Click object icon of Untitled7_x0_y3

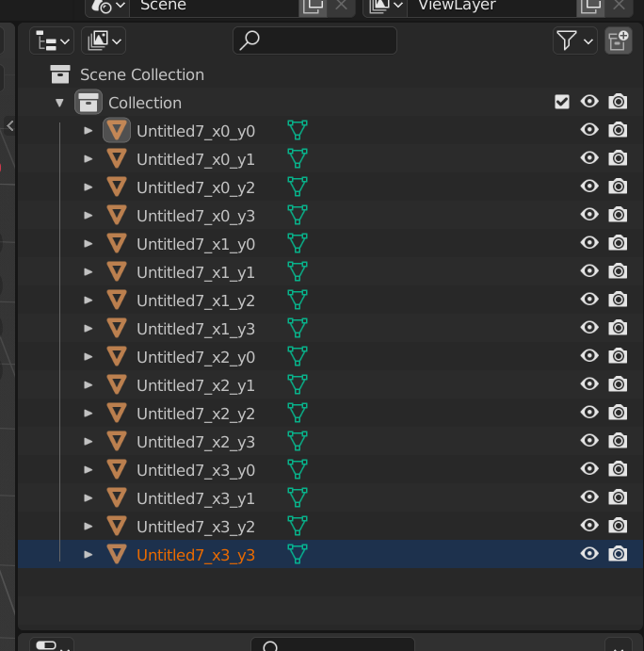tap(117, 215)
